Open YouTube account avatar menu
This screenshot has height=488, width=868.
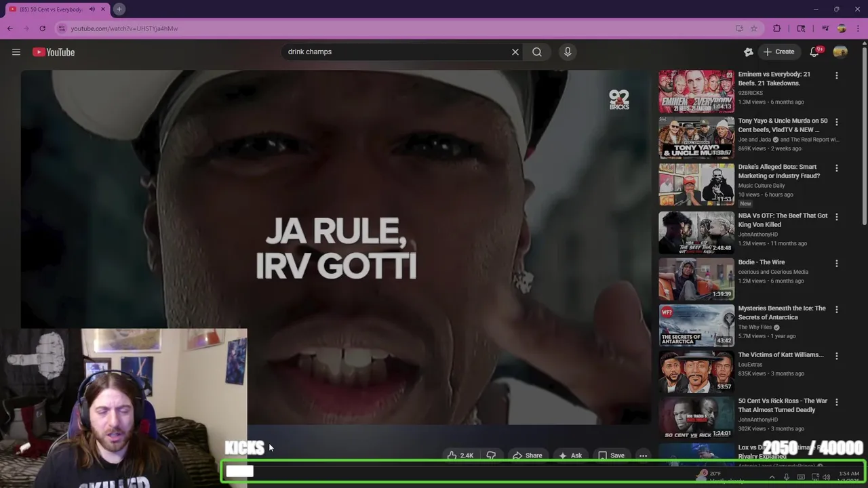point(840,52)
